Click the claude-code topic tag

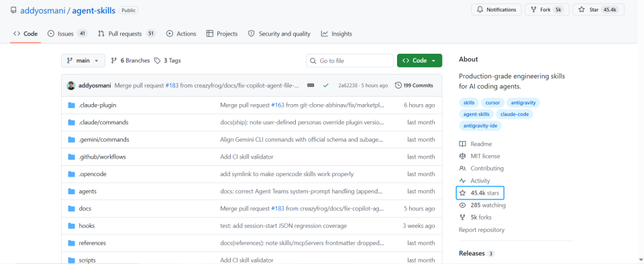point(515,114)
